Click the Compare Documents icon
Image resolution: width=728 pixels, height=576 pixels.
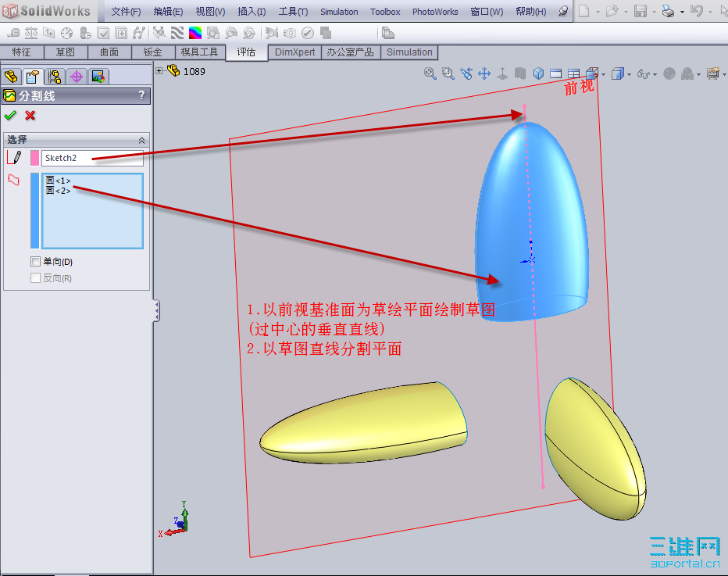[326, 33]
